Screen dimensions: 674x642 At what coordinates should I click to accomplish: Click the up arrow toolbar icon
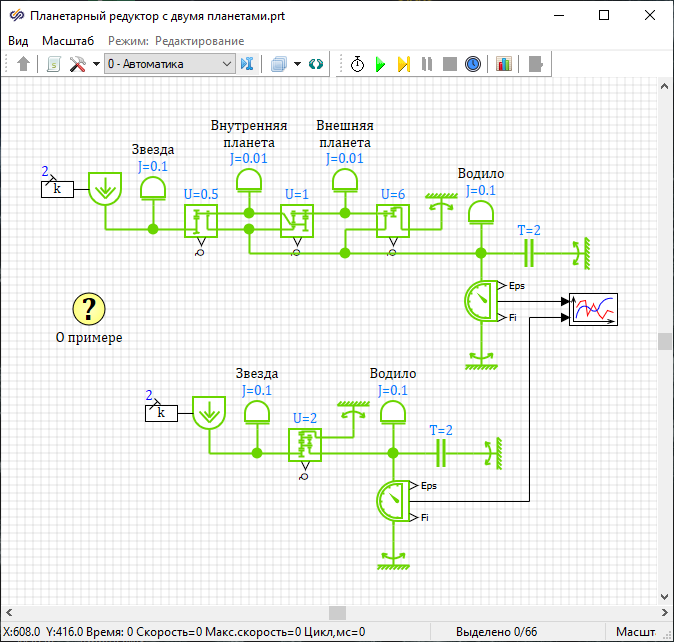coord(24,64)
